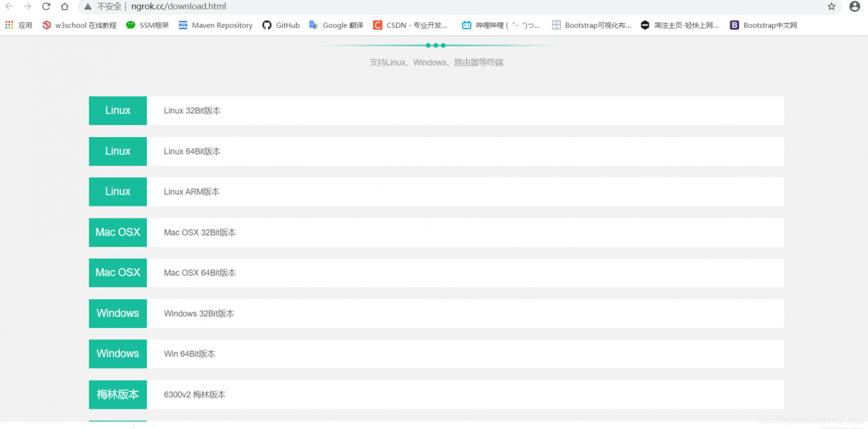
Task: Click the green 梅林版本 label
Action: click(118, 394)
